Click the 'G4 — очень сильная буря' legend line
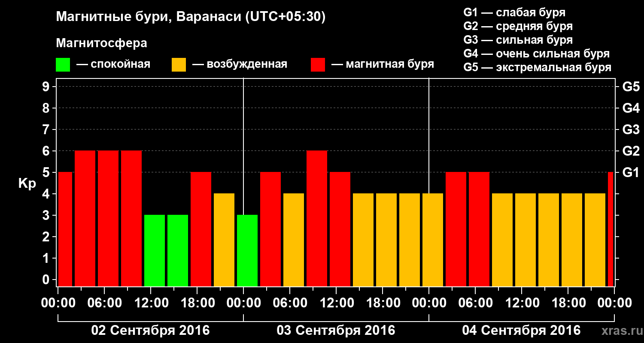Image resolution: width=644 pixels, height=343 pixels. (537, 54)
